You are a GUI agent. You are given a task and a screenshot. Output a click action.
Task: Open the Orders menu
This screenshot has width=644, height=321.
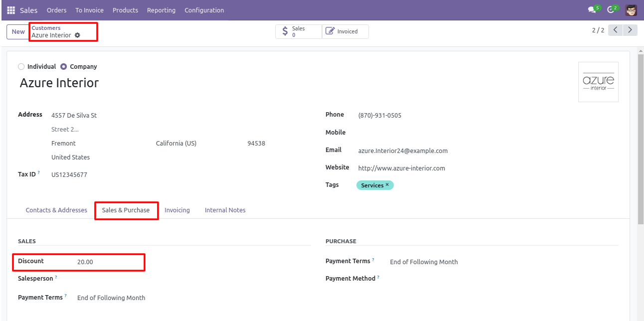click(x=56, y=10)
